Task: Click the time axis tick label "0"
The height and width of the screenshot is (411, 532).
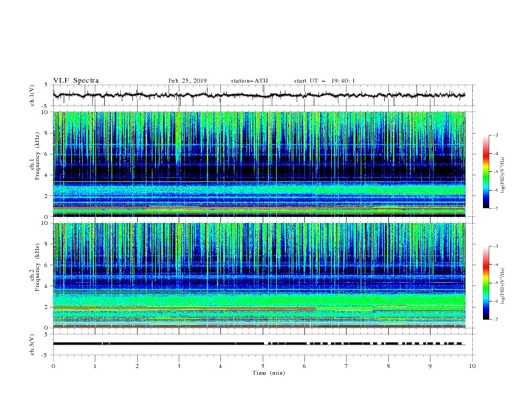Action: coord(53,366)
